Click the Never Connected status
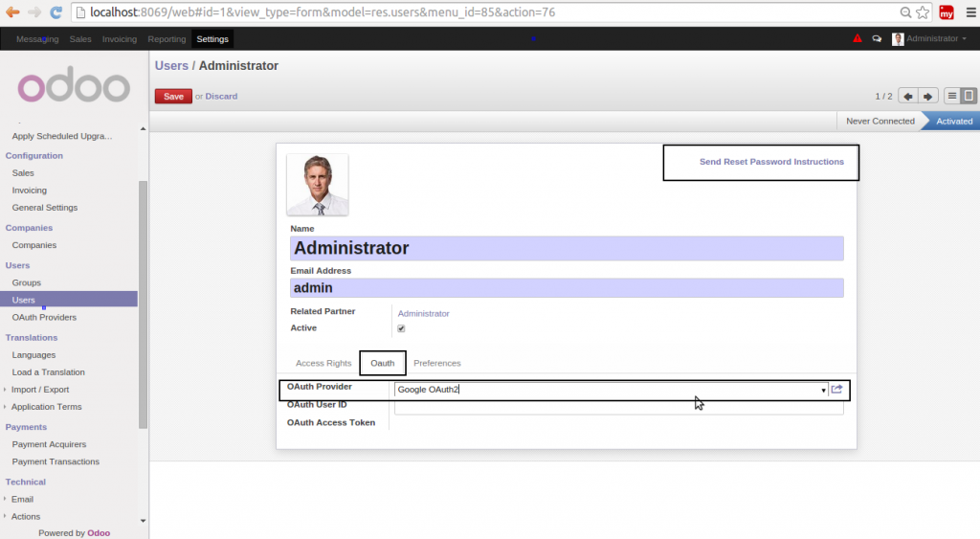 point(880,122)
